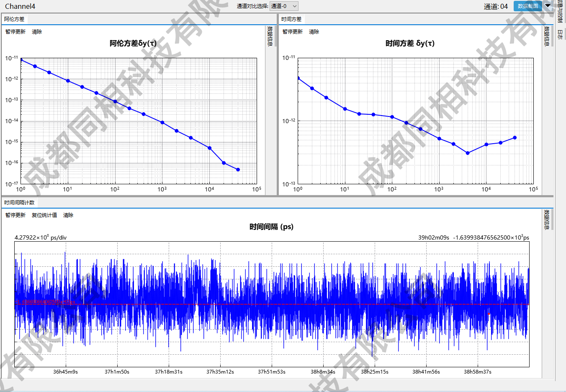
Task: Open the 日志 log side tab
Action: pos(560,34)
